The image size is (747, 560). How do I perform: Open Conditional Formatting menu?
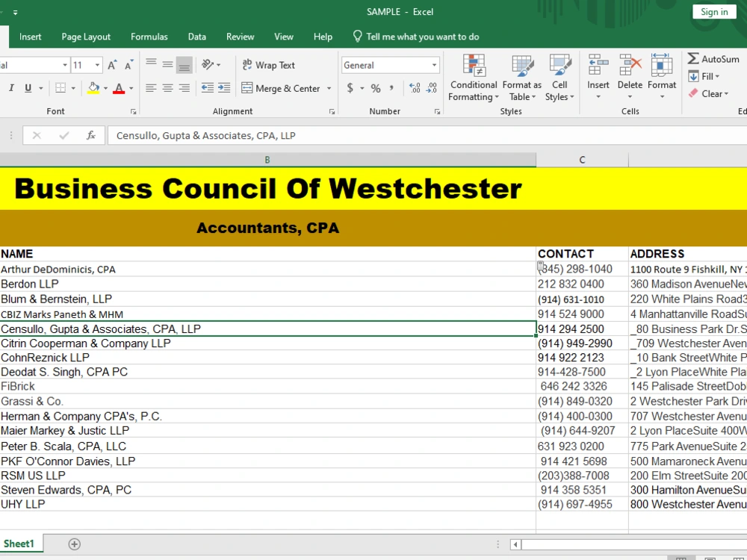(474, 78)
